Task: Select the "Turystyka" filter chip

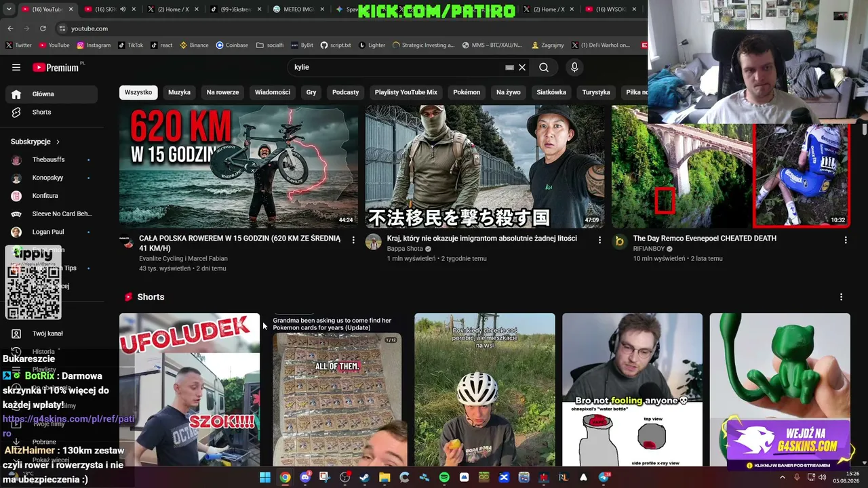Action: [596, 92]
